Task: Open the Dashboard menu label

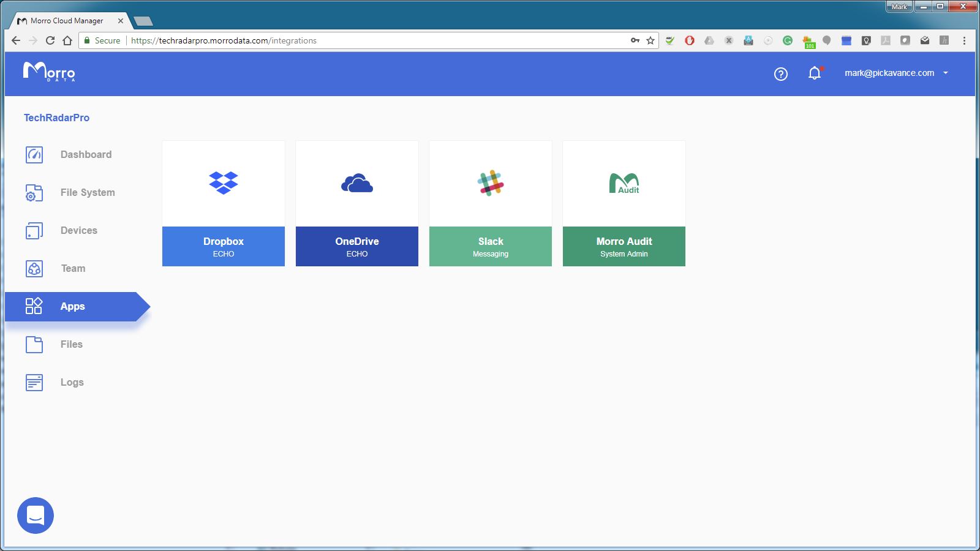Action: pos(86,155)
